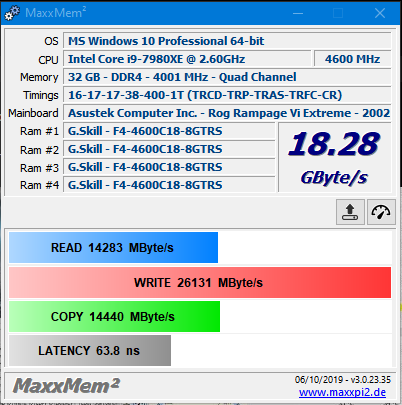The height and width of the screenshot is (405, 402).
Task: Open the www.maxxpi2.de link
Action: click(x=342, y=392)
